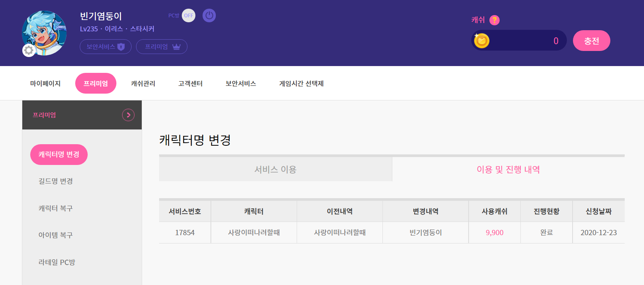644x285 pixels.
Task: Click the 이전내역 column header
Action: tap(340, 211)
